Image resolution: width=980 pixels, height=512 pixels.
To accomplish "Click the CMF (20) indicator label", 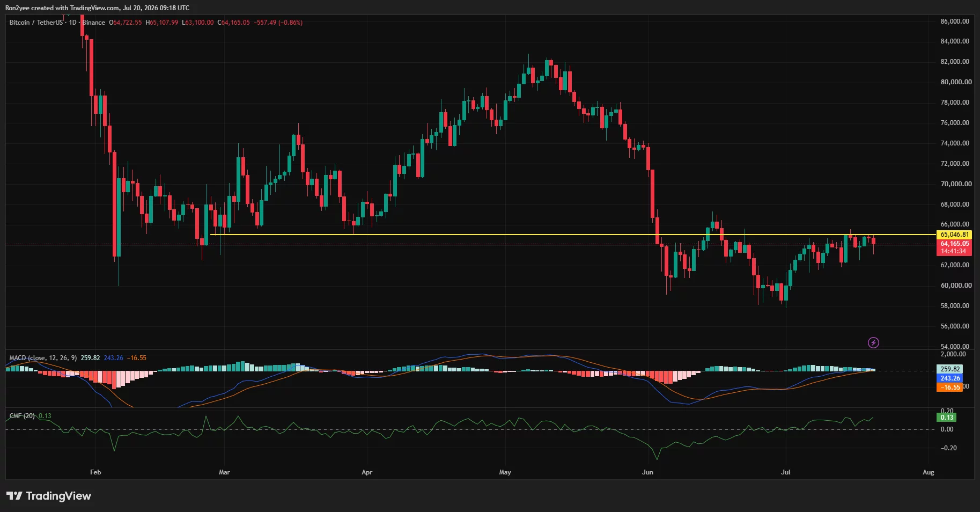I will click(22, 416).
